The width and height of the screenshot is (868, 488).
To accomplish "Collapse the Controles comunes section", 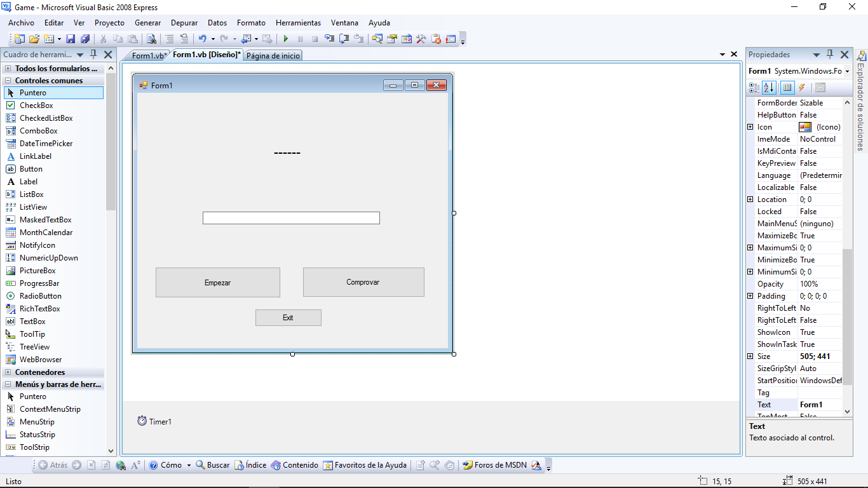I will pyautogui.click(x=8, y=81).
